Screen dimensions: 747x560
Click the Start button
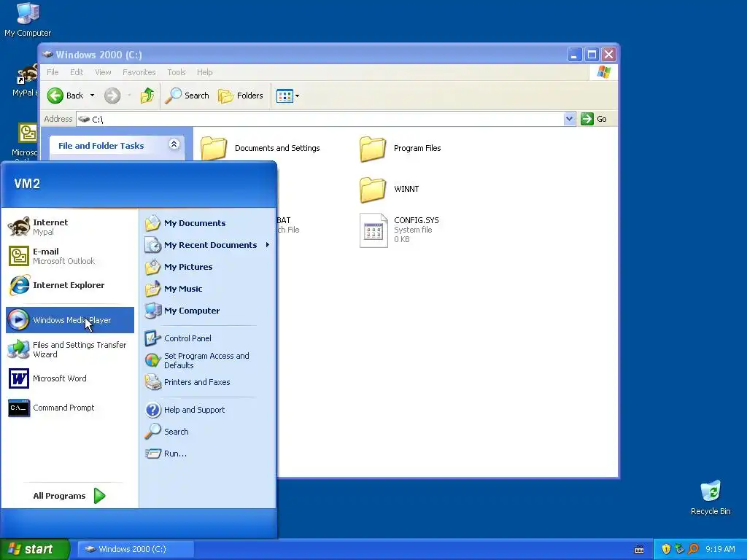click(34, 549)
